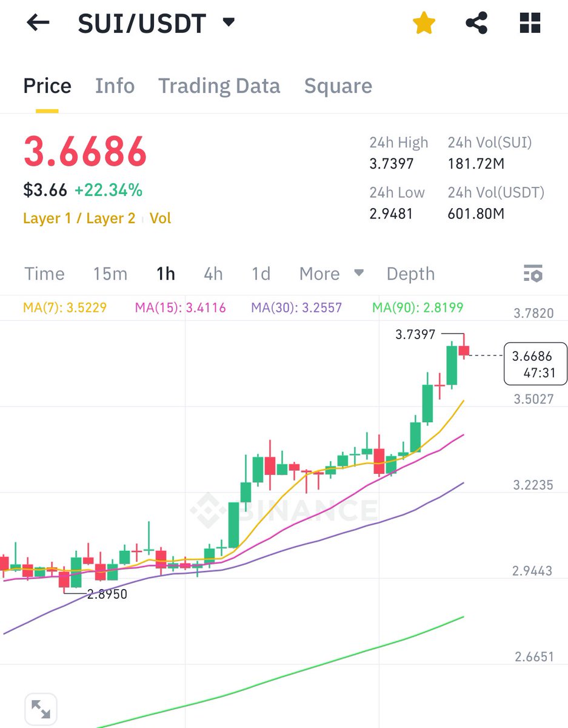Click the 3.5027 price axis label
Image resolution: width=568 pixels, height=728 pixels.
(533, 399)
